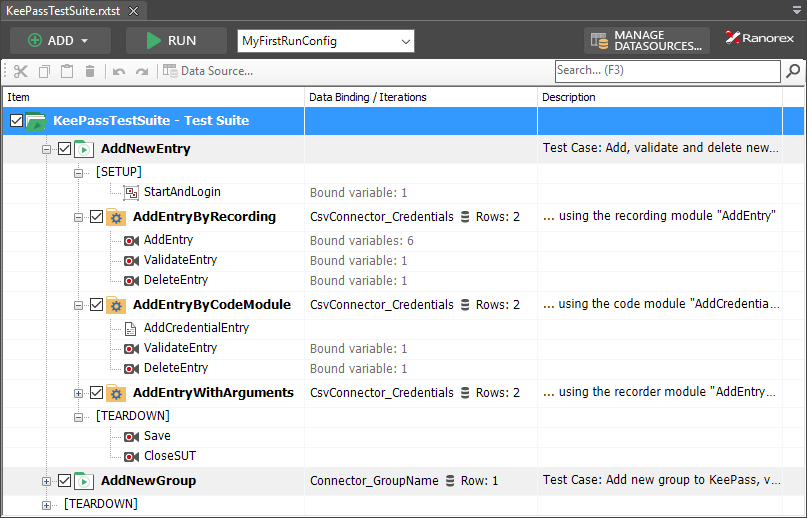Click the AddEntryByCodeModule smart folder icon
Screen dimensions: 807x518
116,305
